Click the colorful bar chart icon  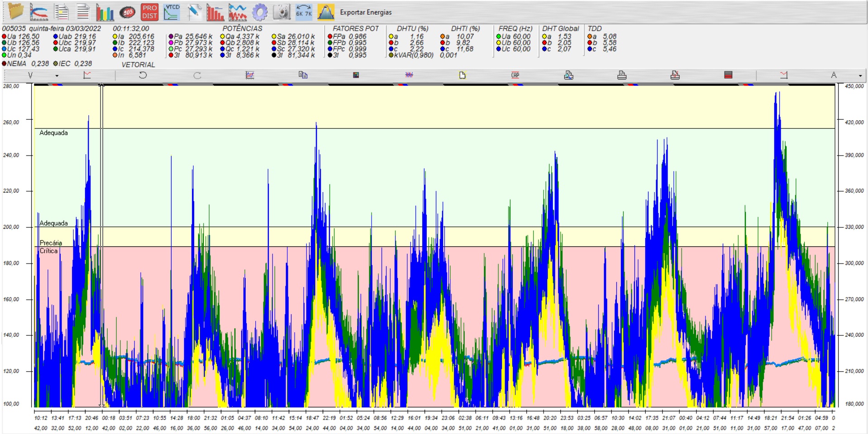(x=105, y=12)
